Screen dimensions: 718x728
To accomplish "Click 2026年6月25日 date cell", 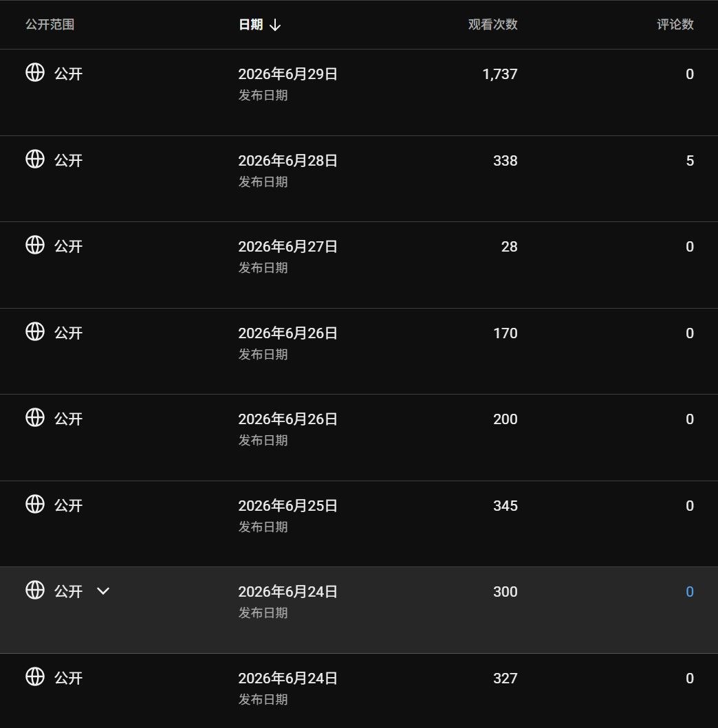I will 287,505.
